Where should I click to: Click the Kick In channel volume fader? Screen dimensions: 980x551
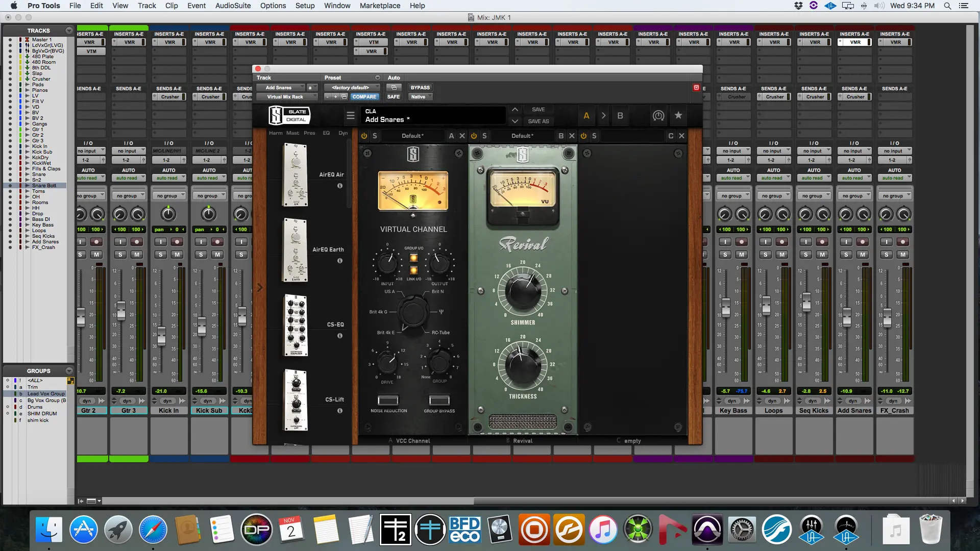coord(162,336)
